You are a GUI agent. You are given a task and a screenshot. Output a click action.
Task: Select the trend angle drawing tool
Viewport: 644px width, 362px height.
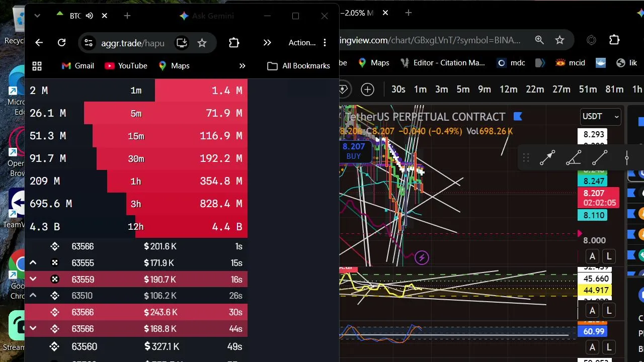click(x=574, y=158)
